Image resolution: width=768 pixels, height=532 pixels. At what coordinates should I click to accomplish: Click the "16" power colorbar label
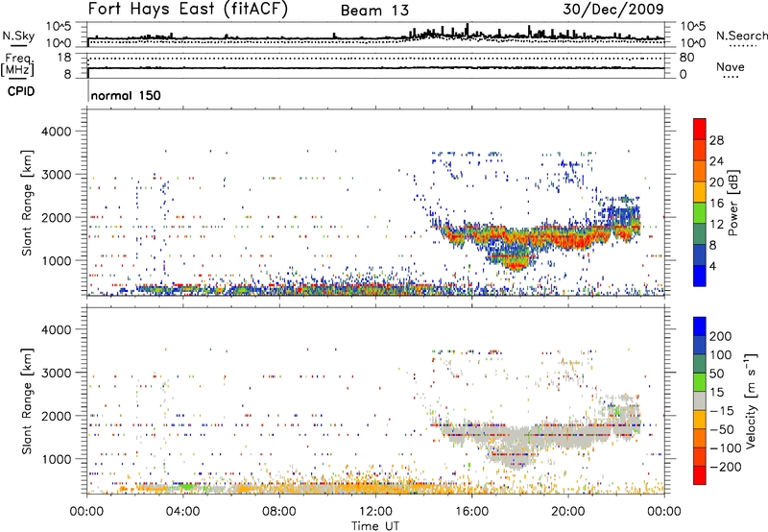point(716,204)
